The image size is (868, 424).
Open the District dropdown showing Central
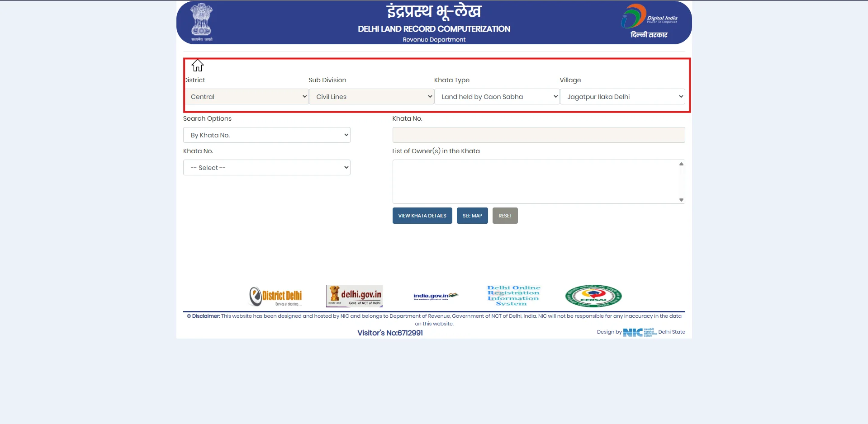(x=247, y=96)
